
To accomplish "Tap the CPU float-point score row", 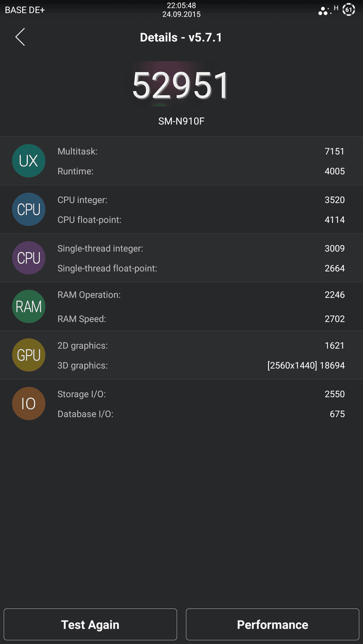I will (201, 220).
